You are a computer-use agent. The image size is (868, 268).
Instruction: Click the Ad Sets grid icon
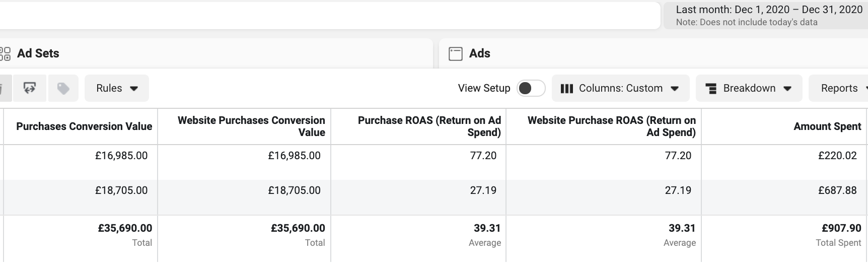pyautogui.click(x=5, y=53)
